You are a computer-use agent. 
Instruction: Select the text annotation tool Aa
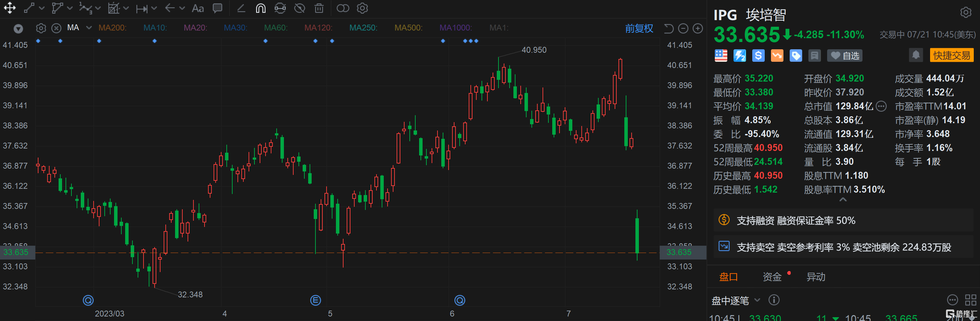[x=198, y=8]
